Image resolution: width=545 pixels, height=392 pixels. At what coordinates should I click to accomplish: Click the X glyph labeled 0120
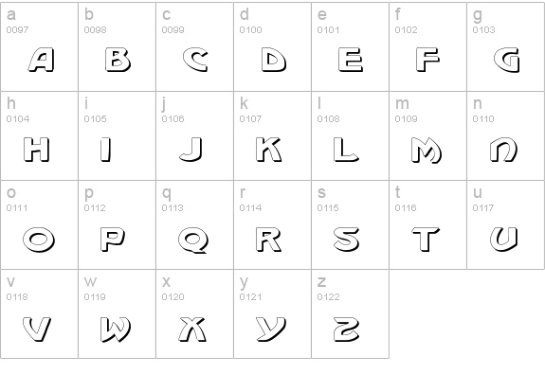point(193,330)
